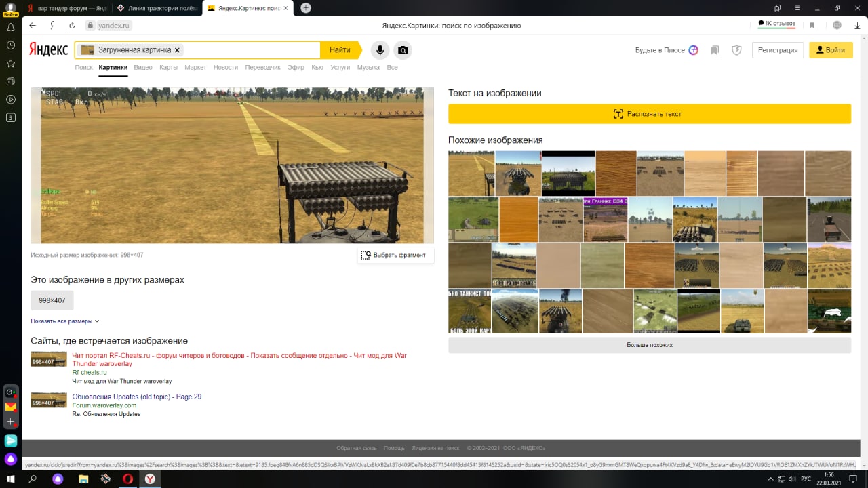Open notifications bell in the sidebar
Screen dimensions: 868x488
coord(11,28)
